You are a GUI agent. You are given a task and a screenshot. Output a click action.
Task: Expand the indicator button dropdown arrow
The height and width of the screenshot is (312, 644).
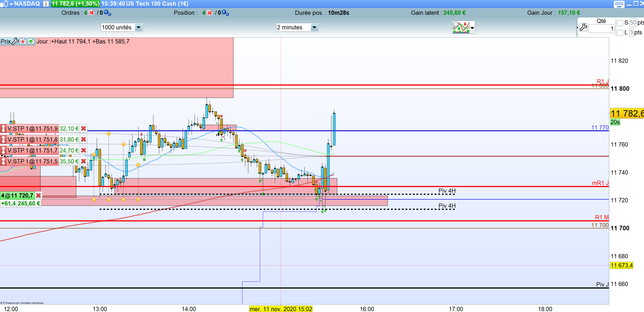click(472, 28)
